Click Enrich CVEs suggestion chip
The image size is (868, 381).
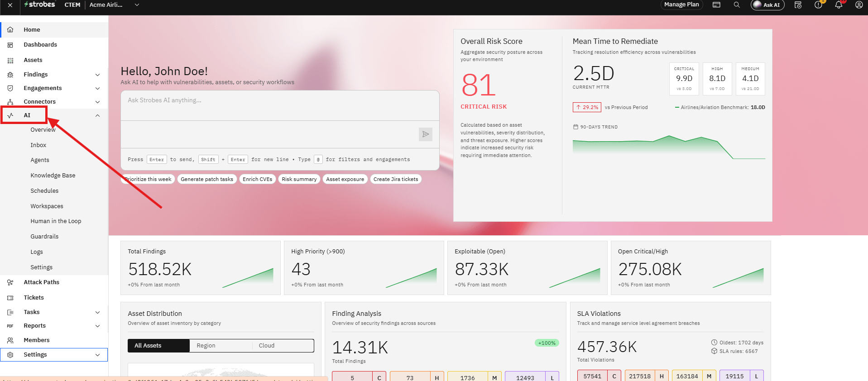coord(257,179)
